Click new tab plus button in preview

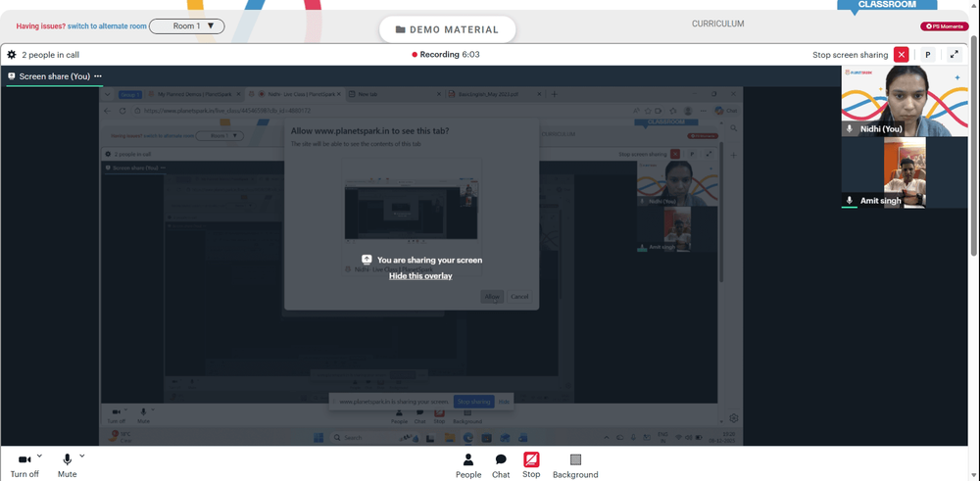click(554, 94)
